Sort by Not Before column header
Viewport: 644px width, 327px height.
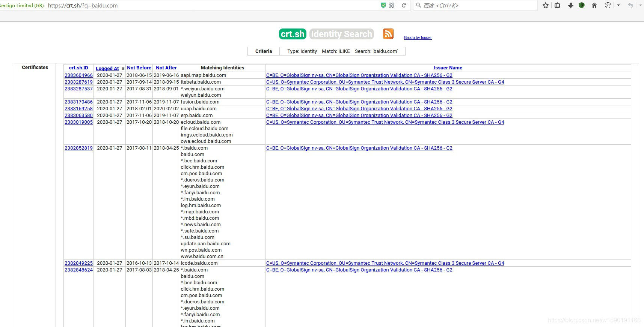(x=139, y=68)
